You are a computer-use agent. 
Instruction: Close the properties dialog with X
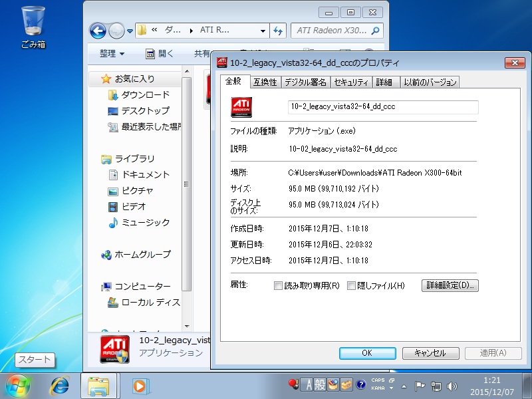(515, 63)
